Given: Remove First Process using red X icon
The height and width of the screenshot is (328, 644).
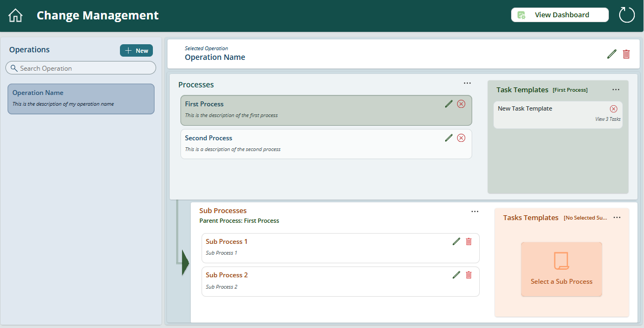Looking at the screenshot, I should 461,104.
